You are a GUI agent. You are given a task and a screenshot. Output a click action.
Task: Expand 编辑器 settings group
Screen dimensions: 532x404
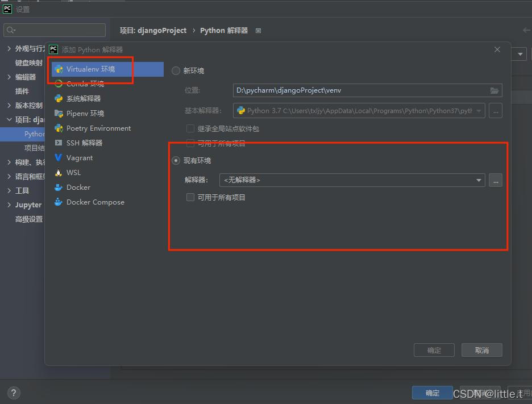pos(9,77)
